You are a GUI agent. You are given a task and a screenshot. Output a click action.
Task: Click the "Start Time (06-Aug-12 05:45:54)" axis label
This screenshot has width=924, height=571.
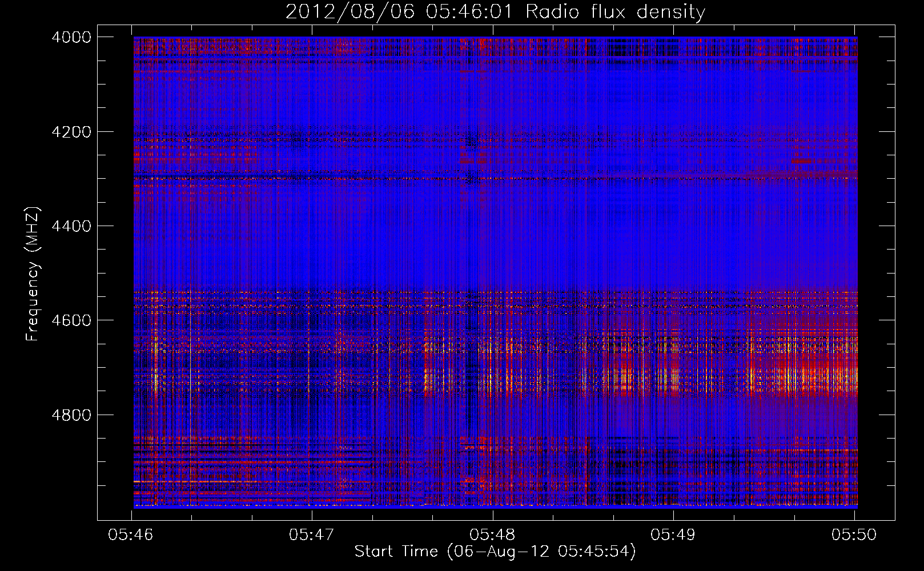pos(495,552)
